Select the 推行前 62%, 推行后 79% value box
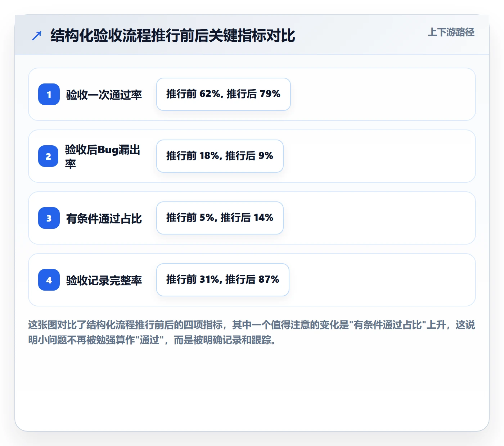Screen dimensions: 504x446 pyautogui.click(x=224, y=94)
